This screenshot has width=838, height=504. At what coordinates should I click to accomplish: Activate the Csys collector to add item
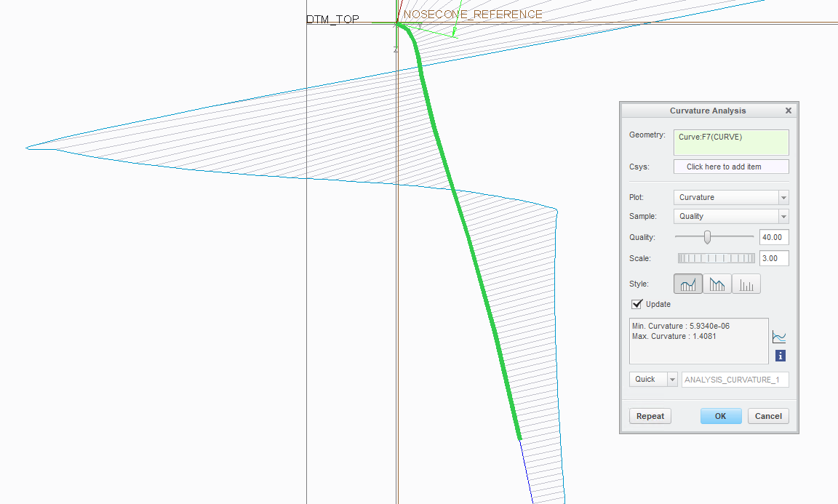pos(730,167)
